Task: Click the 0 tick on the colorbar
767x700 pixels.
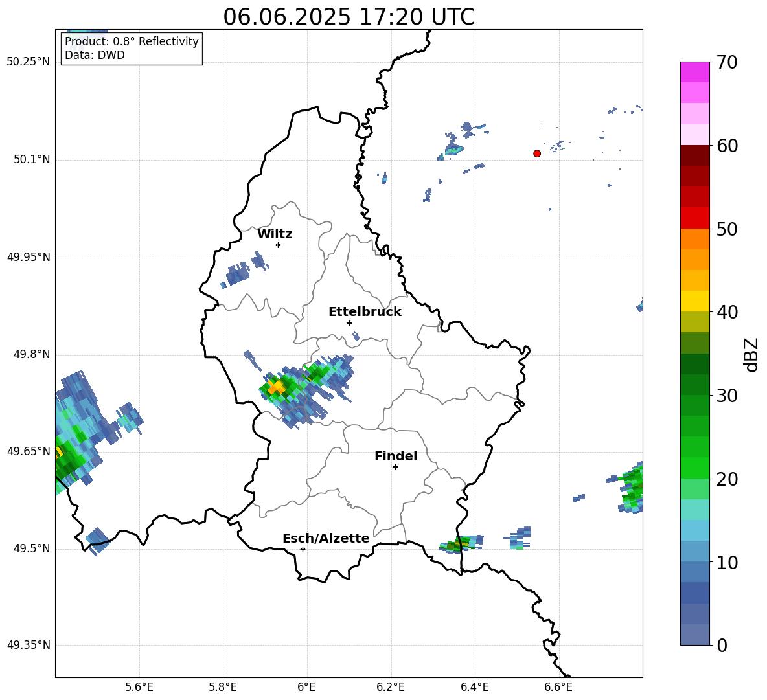Action: click(722, 645)
